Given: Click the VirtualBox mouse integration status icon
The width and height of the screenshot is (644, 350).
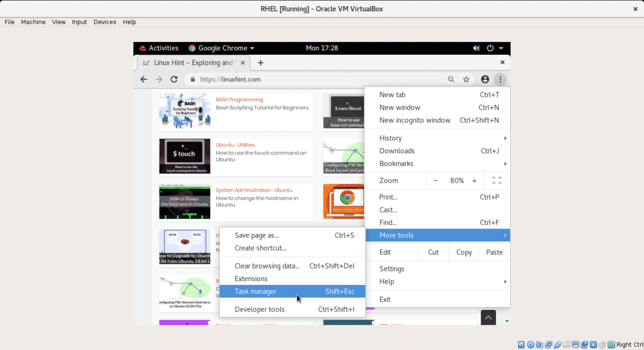Looking at the screenshot, I should tap(602, 345).
